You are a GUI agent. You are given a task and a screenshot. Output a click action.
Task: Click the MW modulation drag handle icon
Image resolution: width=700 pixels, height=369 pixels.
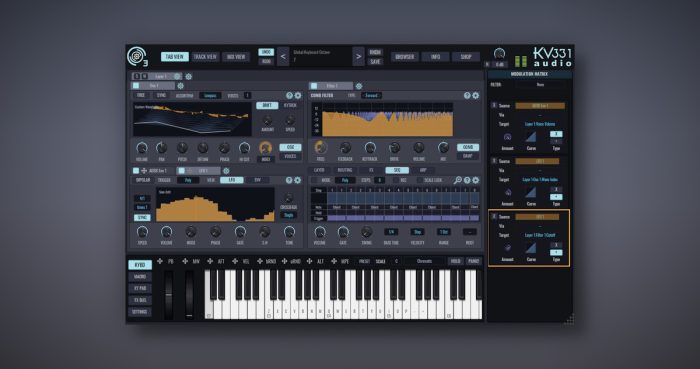click(x=185, y=261)
